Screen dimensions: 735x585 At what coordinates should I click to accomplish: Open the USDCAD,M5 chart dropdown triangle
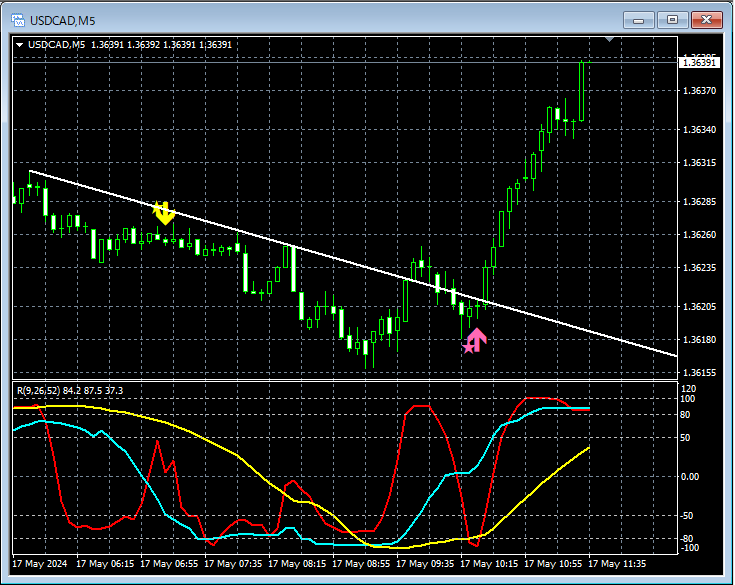click(19, 44)
